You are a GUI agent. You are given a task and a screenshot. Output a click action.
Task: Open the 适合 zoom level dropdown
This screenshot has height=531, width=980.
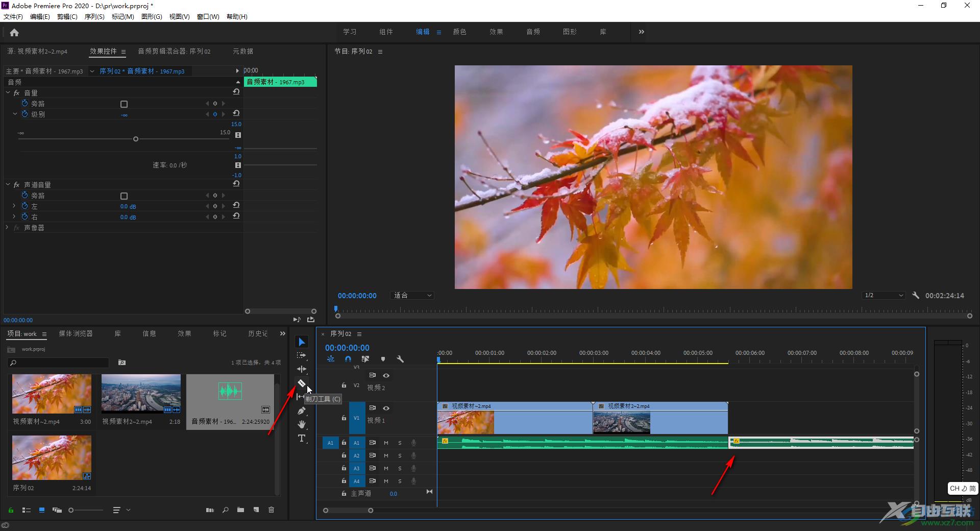coord(412,295)
